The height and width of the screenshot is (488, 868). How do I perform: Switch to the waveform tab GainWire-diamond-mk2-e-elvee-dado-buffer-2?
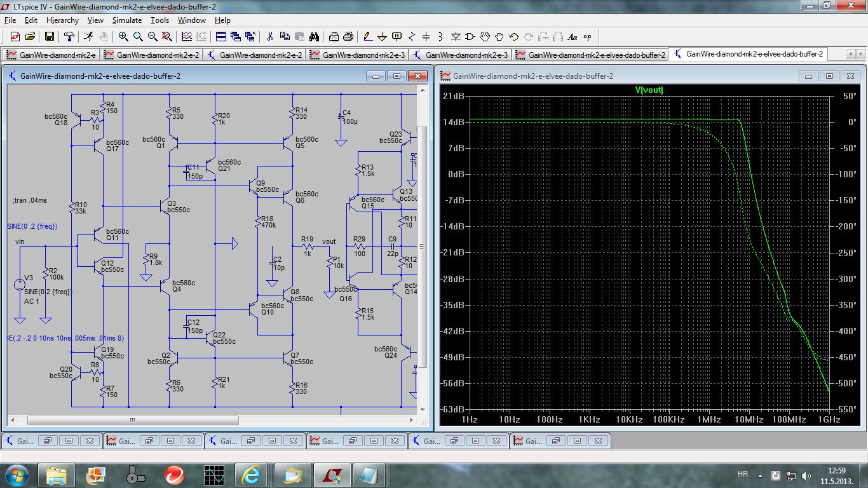[x=590, y=55]
